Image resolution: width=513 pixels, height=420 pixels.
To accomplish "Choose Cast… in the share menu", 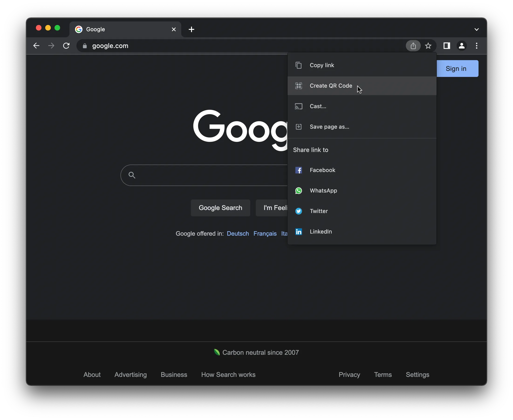I will tap(362, 106).
